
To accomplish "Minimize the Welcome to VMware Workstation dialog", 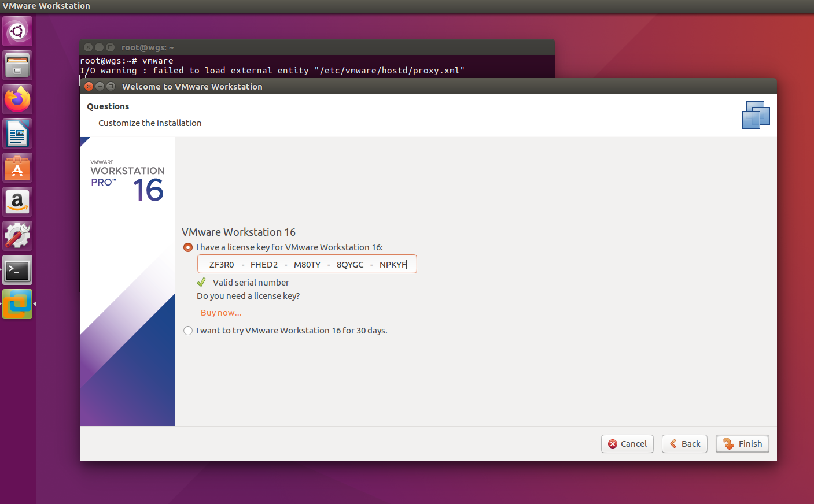I will tap(100, 86).
